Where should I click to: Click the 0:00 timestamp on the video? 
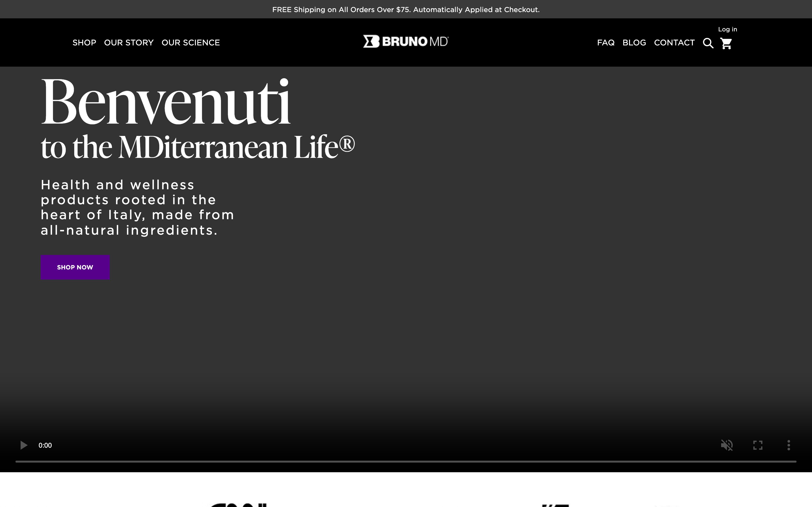click(x=45, y=445)
